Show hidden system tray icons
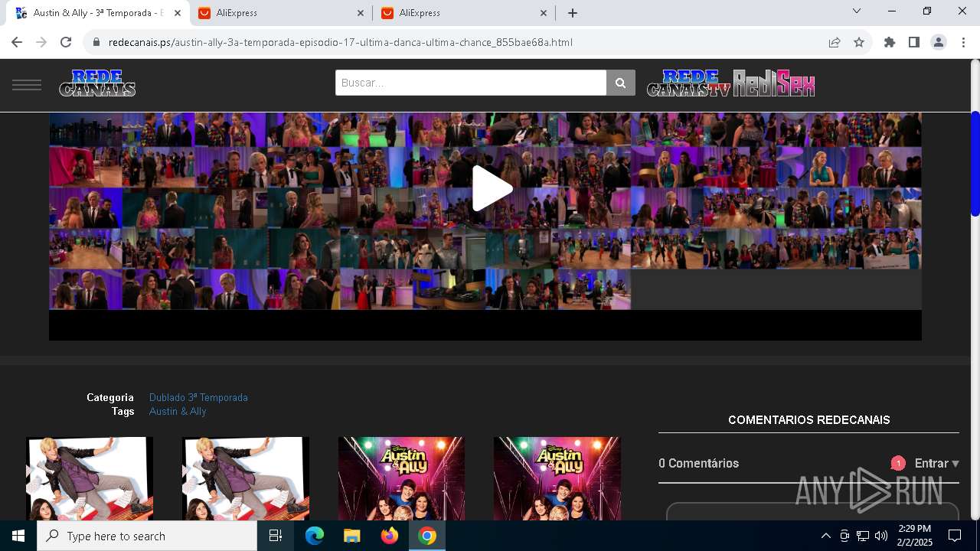980x551 pixels. (x=825, y=536)
